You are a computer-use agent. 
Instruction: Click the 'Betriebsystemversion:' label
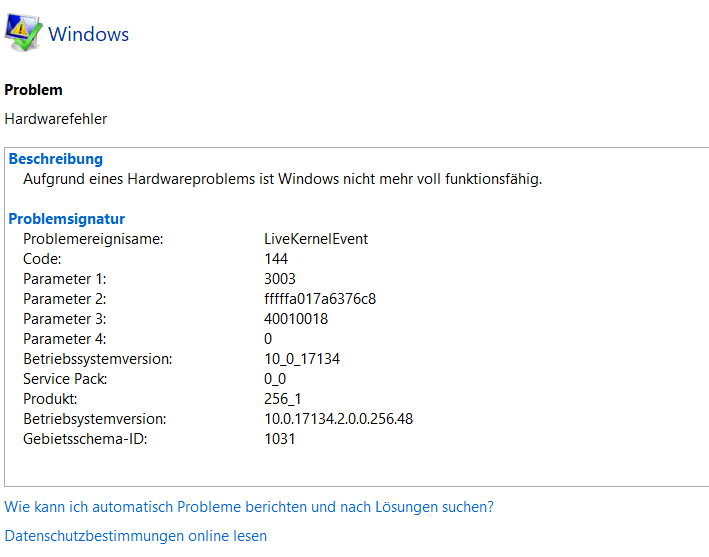pos(95,419)
